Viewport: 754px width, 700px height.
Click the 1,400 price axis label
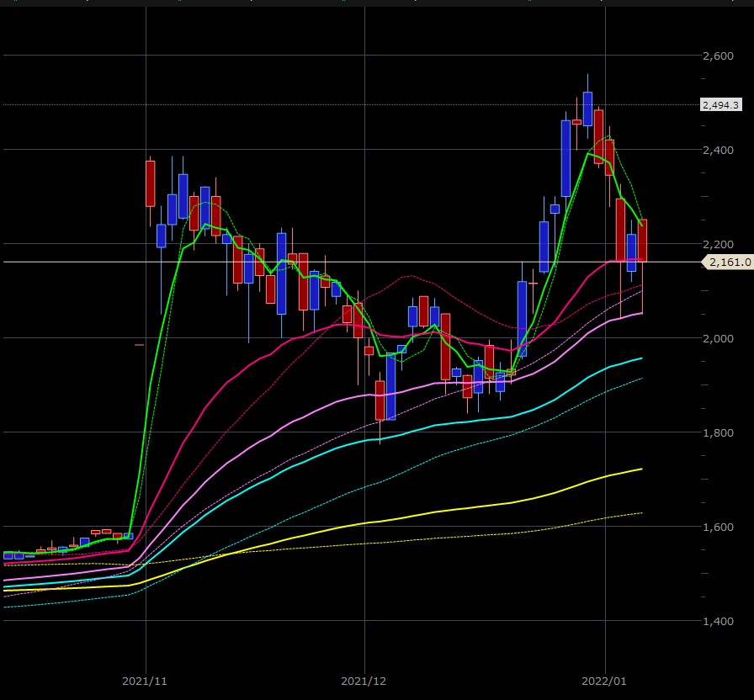tap(718, 621)
